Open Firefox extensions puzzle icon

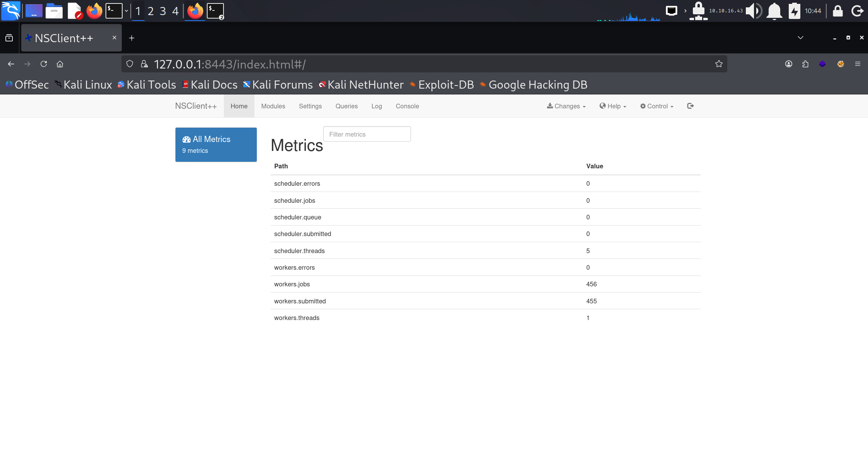[805, 64]
